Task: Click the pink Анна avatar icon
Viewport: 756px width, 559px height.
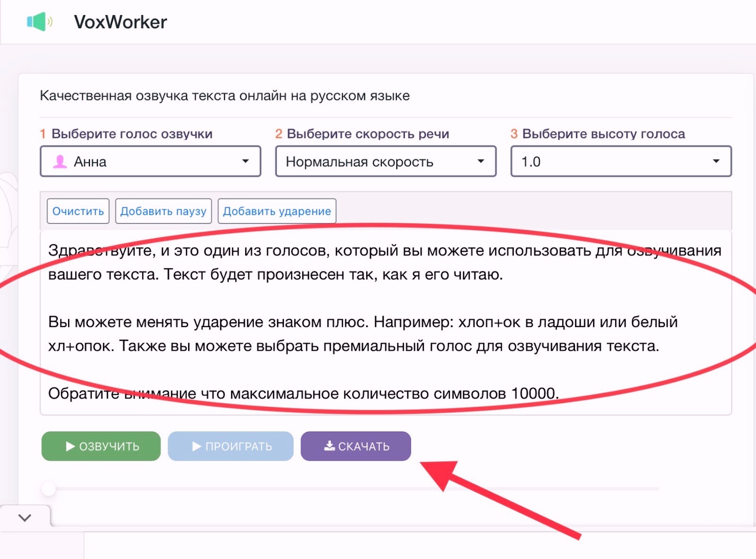Action: tap(60, 162)
